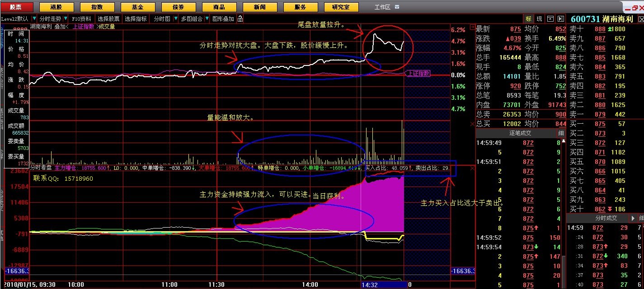Click the 选择股票 button
The image size is (644, 289).
click(x=109, y=19)
